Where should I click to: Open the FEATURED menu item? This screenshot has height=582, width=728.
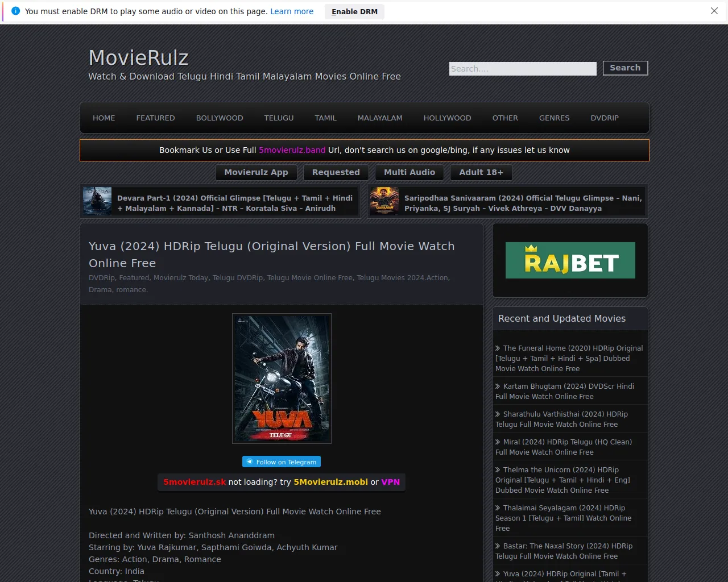point(155,118)
